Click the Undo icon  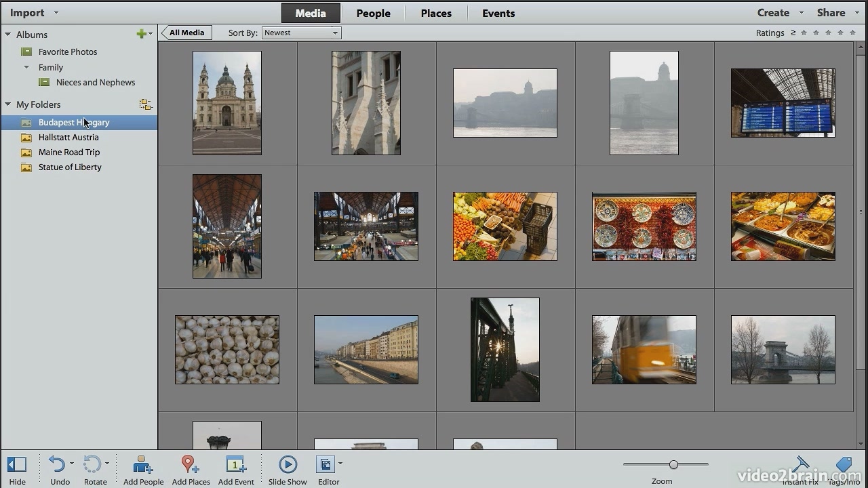coord(57,464)
